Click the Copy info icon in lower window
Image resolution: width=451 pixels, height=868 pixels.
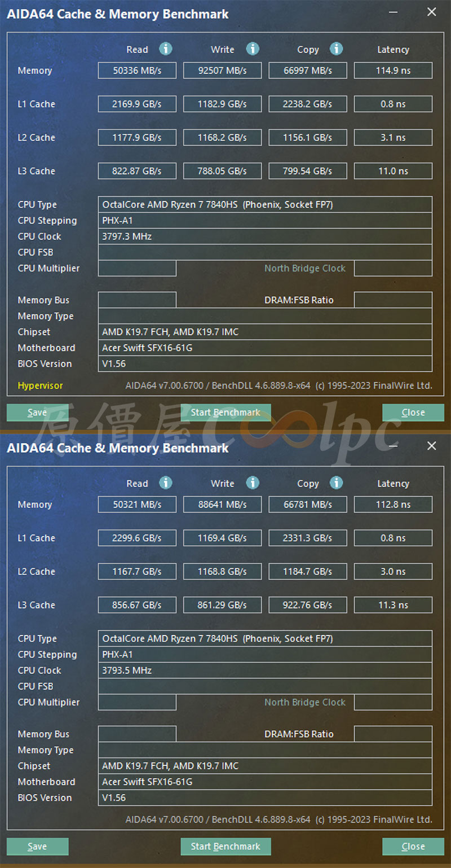coord(336,483)
